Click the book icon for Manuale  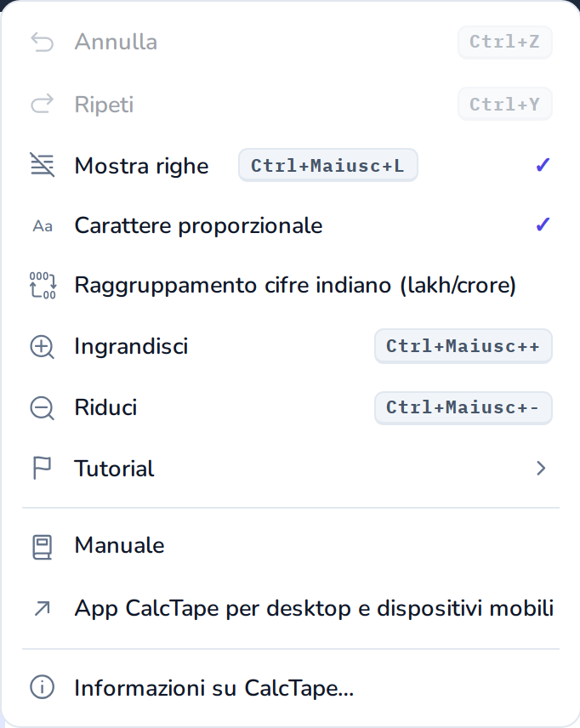click(42, 547)
